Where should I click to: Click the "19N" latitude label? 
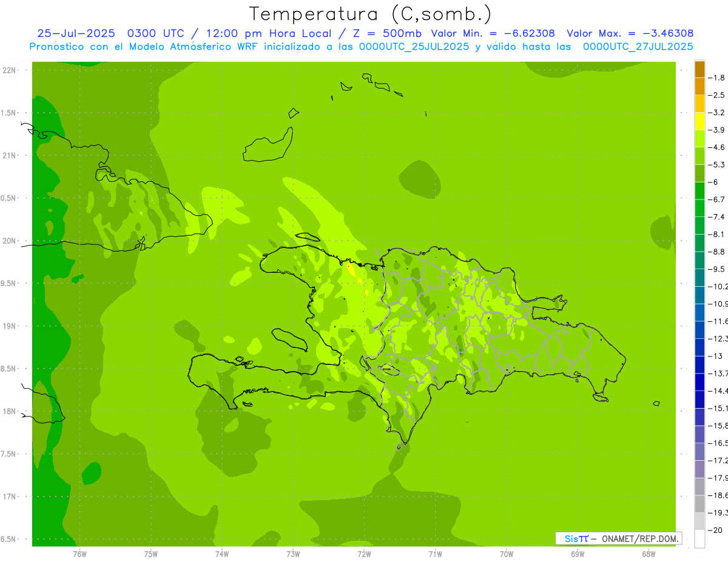9,326
